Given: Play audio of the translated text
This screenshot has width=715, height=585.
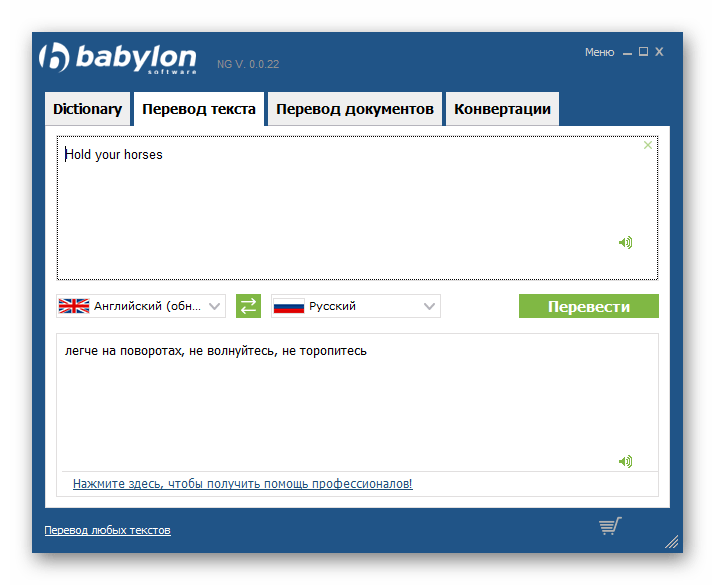Looking at the screenshot, I should pos(626,461).
